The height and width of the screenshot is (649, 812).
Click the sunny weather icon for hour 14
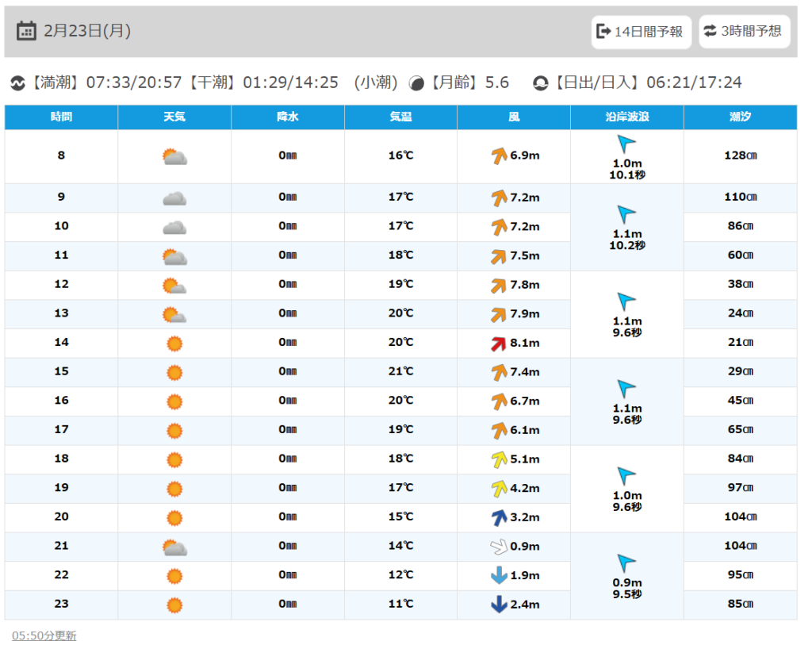174,343
